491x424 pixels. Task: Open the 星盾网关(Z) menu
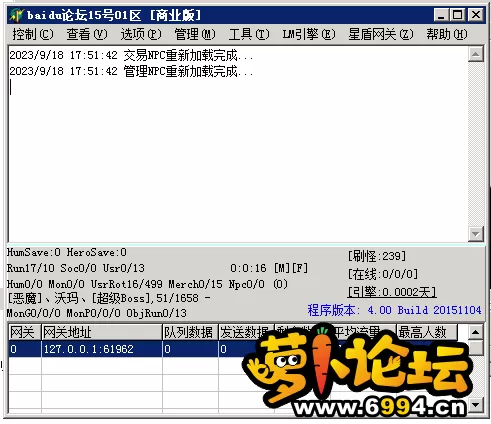381,34
